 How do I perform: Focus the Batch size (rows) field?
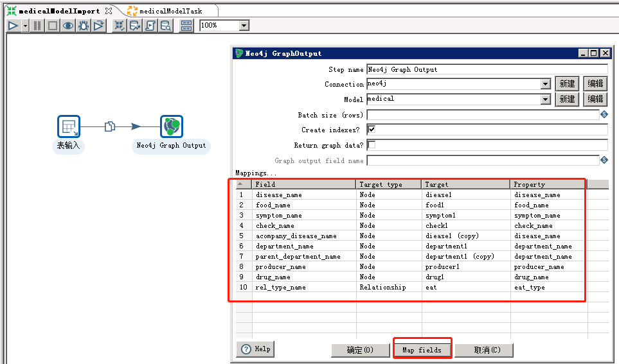coord(483,115)
